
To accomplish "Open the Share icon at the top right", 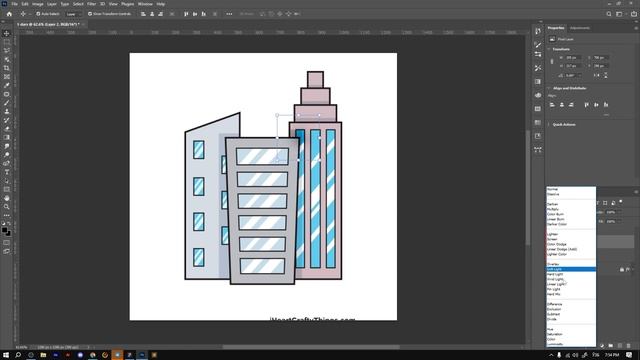I will click(x=633, y=14).
